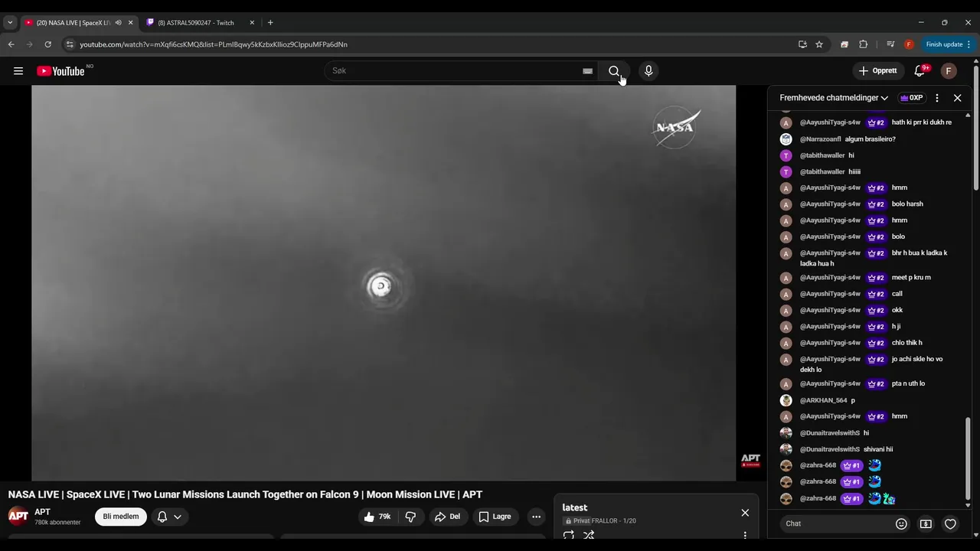Image resolution: width=980 pixels, height=551 pixels.
Task: Click the Bli medlem button
Action: tap(121, 517)
